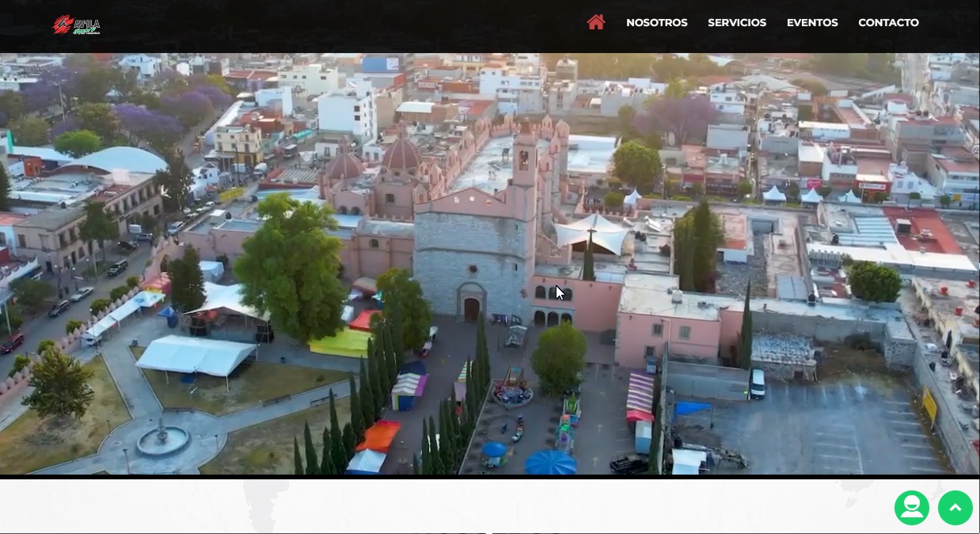Click the yellow sign on the right wall
The image size is (980, 534).
pyautogui.click(x=929, y=405)
